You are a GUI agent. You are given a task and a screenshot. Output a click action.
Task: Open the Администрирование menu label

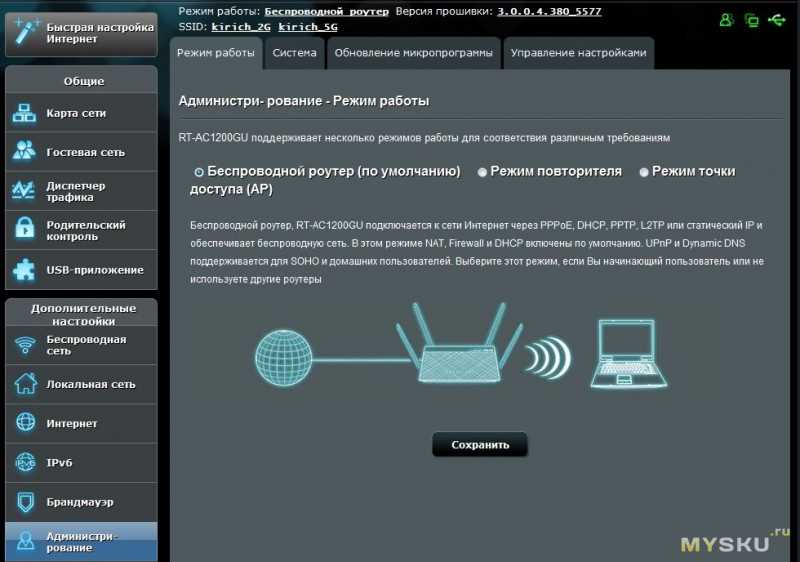[x=82, y=542]
